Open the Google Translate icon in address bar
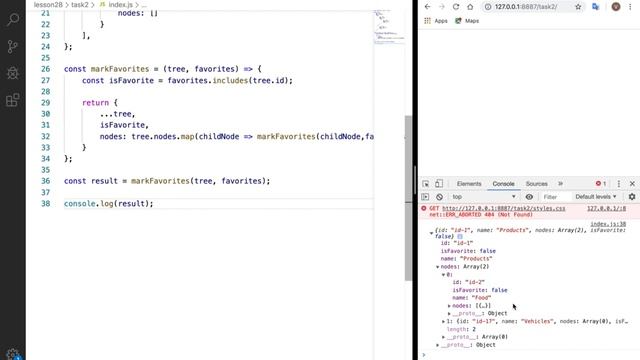This screenshot has height=360, width=640. [x=596, y=7]
